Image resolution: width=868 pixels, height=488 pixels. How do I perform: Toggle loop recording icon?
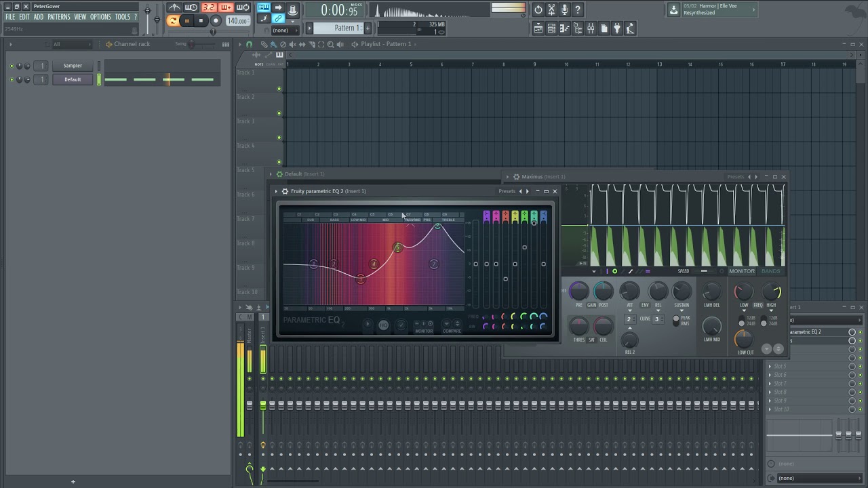[x=243, y=7]
